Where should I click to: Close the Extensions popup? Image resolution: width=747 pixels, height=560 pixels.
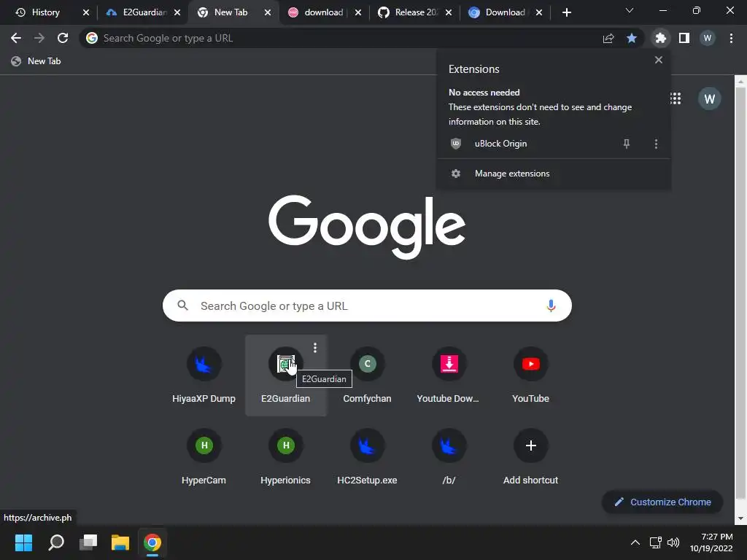pos(659,60)
